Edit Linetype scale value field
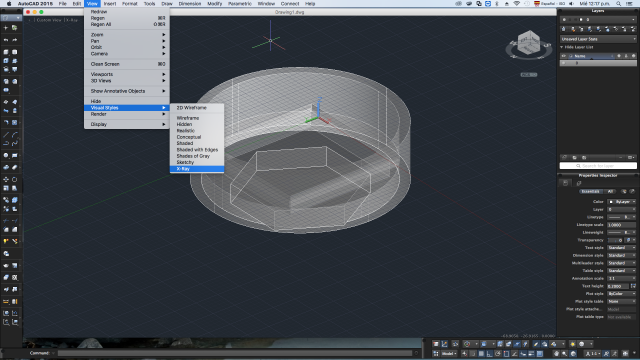 point(622,225)
